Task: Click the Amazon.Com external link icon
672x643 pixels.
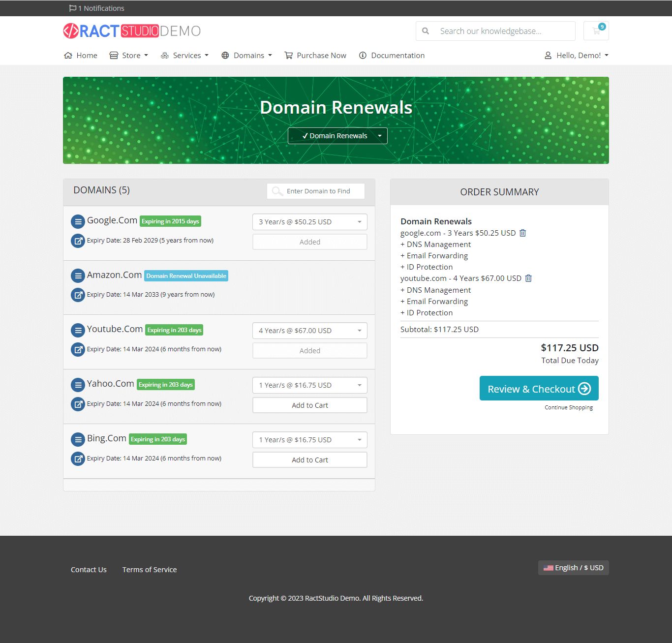Action: (78, 295)
